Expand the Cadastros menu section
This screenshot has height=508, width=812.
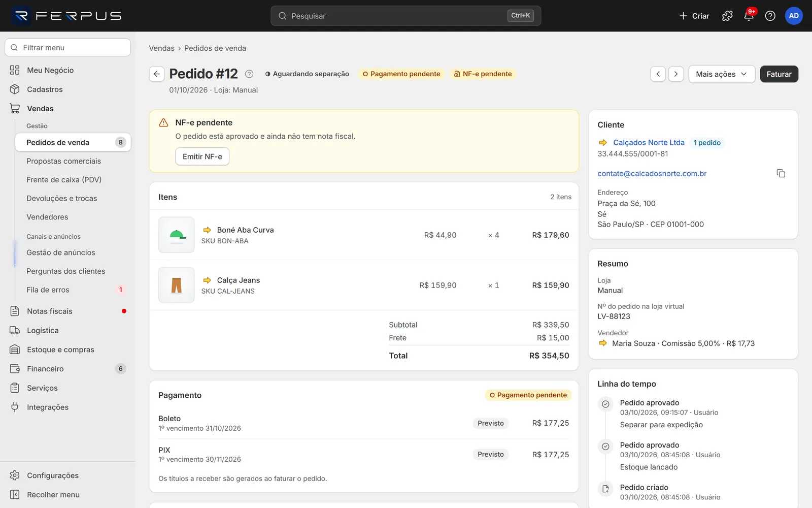tap(68, 89)
